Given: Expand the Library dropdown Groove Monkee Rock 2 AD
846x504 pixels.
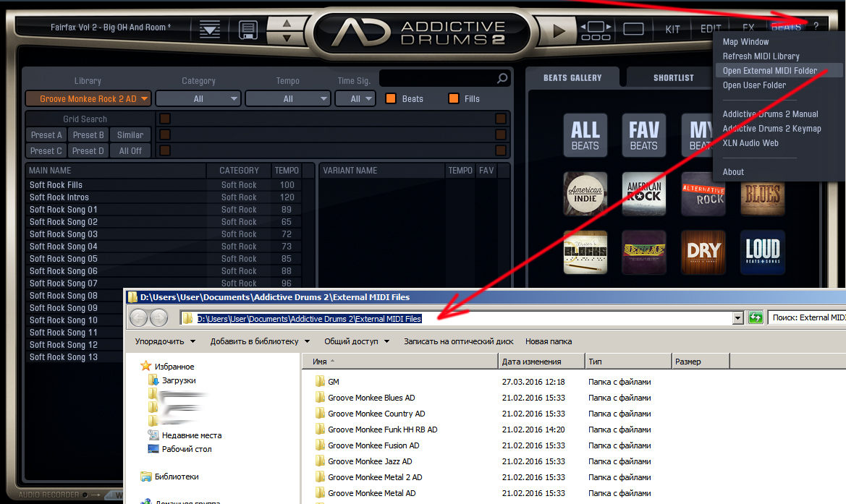Looking at the screenshot, I should tap(88, 98).
